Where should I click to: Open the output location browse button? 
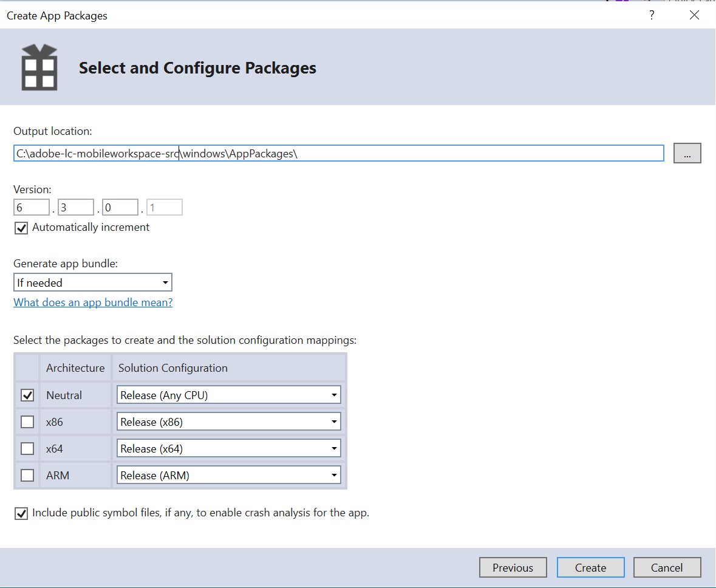pos(687,154)
